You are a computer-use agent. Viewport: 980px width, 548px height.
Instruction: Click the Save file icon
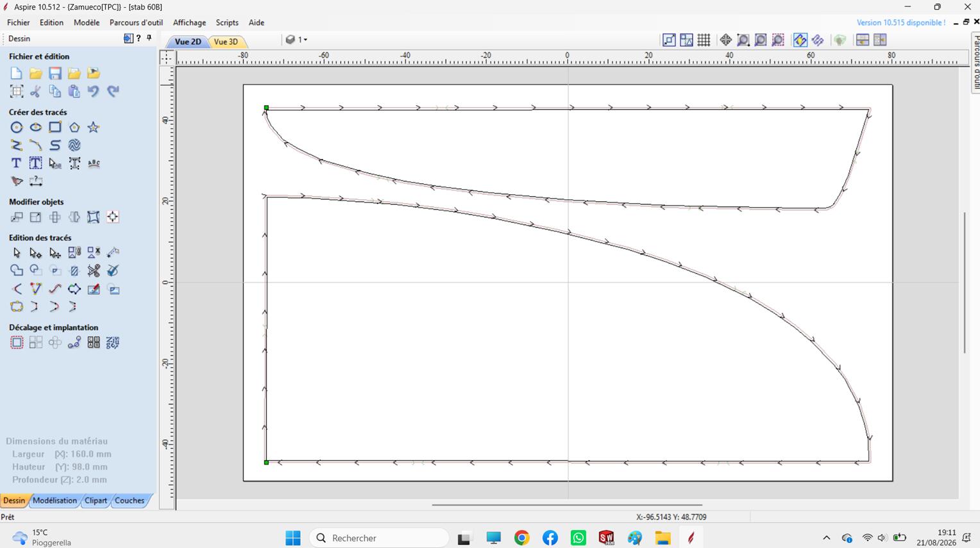pos(55,74)
